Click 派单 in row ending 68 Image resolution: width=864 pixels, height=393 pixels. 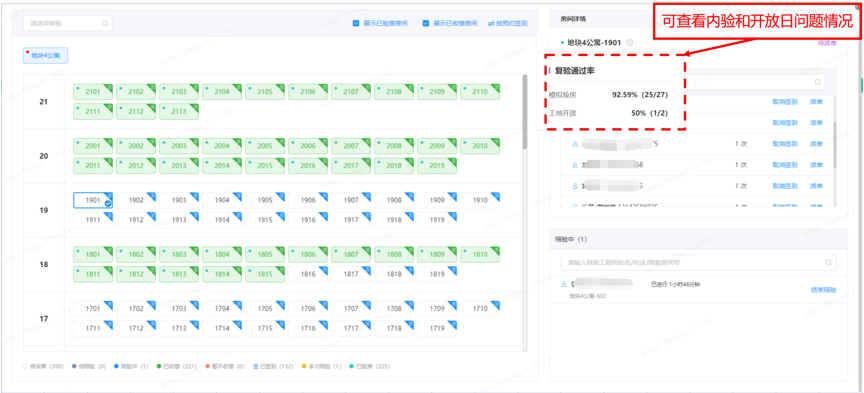pyautogui.click(x=816, y=165)
